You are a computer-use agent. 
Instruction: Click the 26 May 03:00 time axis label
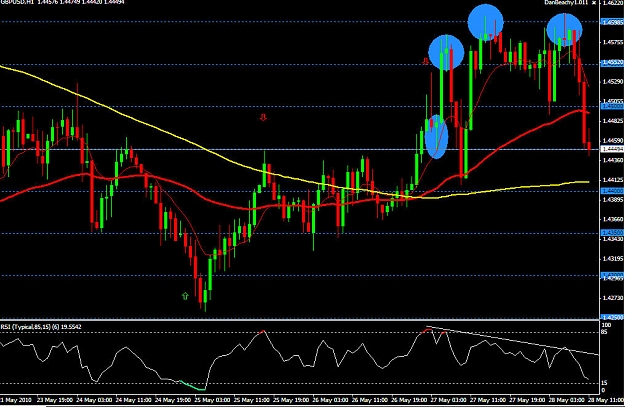point(330,400)
